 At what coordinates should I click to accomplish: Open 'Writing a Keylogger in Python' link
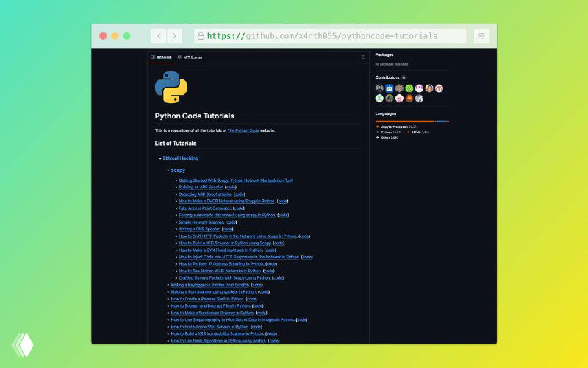[209, 285]
